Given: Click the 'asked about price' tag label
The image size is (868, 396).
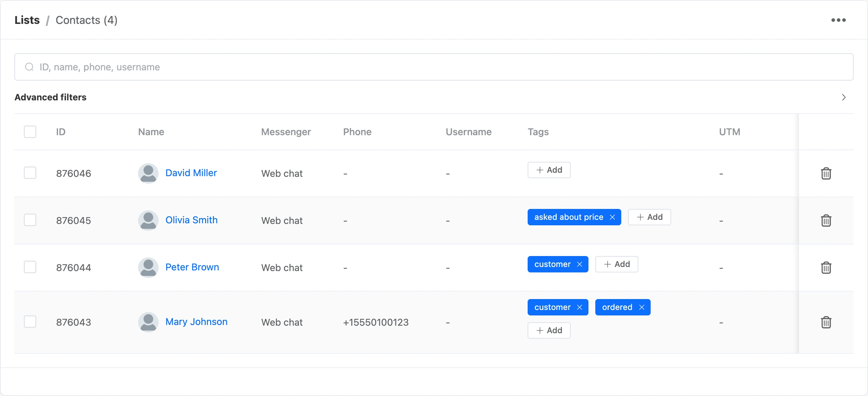Looking at the screenshot, I should tap(569, 217).
